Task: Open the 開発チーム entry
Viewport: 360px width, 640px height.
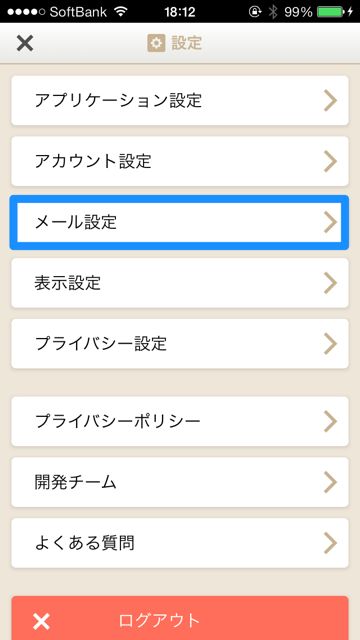Action: click(180, 482)
